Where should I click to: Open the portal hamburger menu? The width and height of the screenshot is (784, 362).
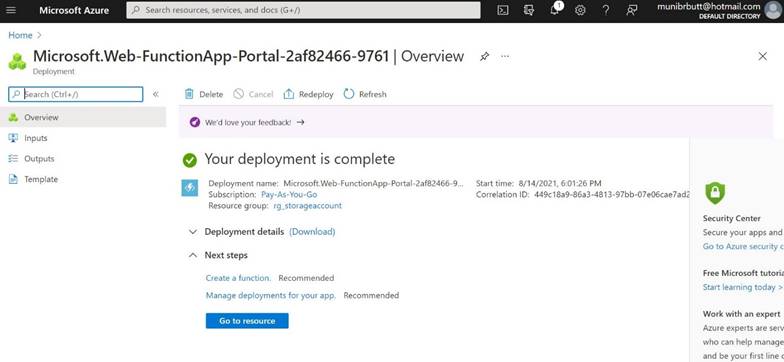(10, 10)
